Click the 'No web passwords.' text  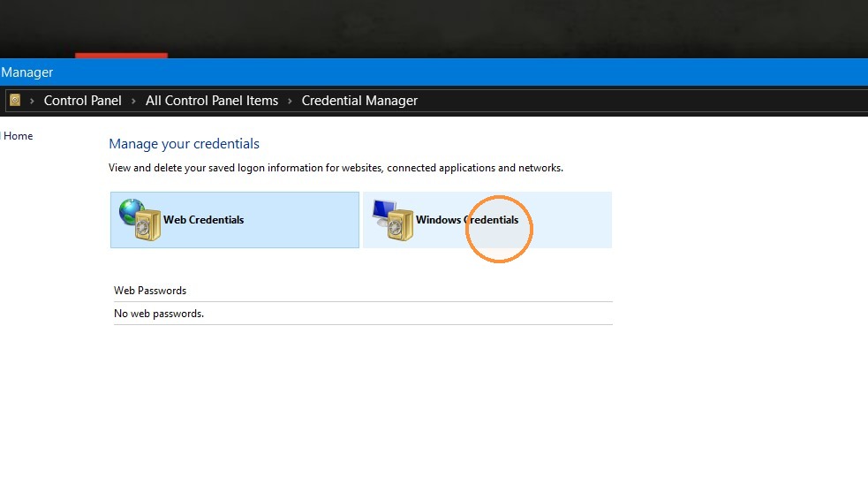pyautogui.click(x=159, y=314)
